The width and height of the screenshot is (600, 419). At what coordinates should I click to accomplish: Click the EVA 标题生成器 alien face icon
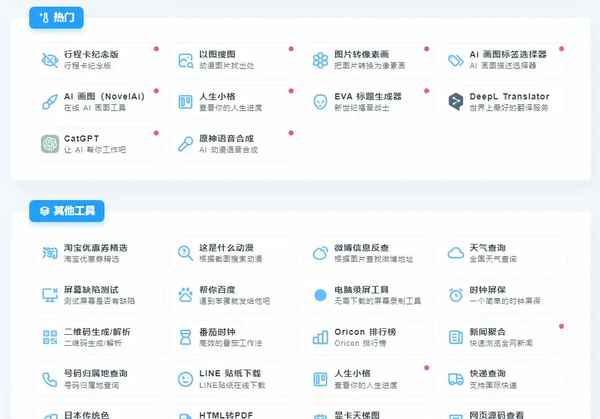pos(320,102)
